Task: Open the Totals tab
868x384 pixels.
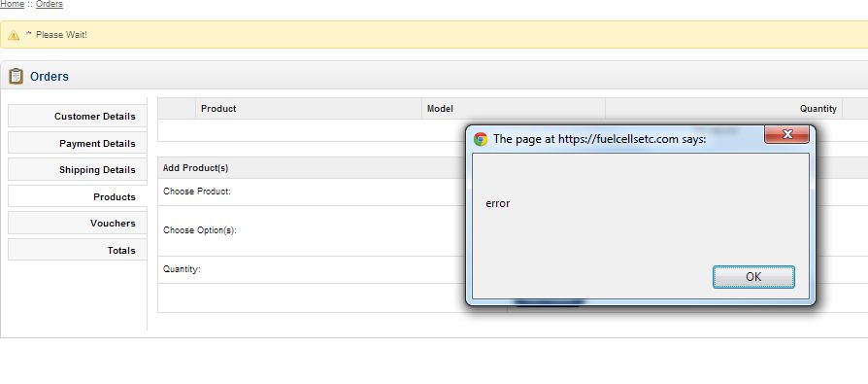Action: click(78, 250)
